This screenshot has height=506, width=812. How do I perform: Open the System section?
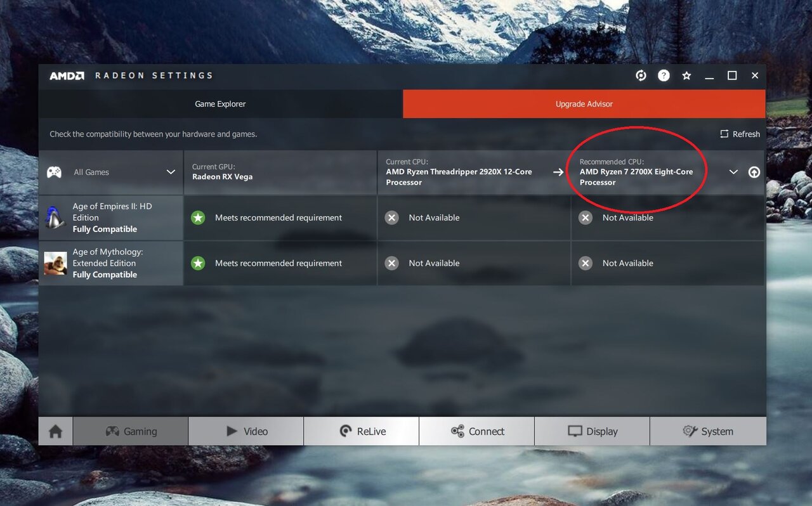click(x=708, y=431)
